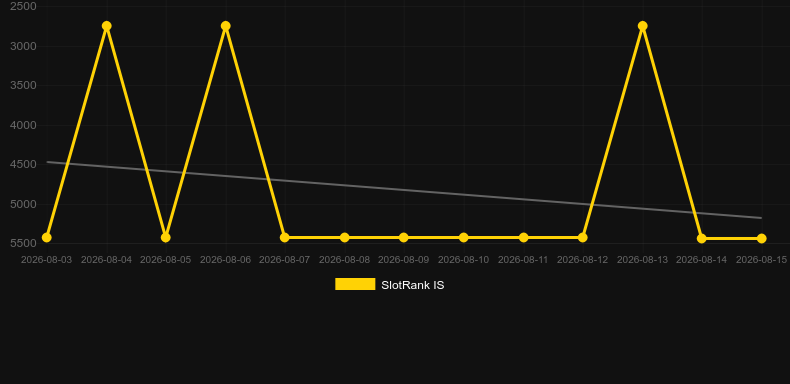
Task: Select the data point for 2026-08-03
Action: click(46, 237)
